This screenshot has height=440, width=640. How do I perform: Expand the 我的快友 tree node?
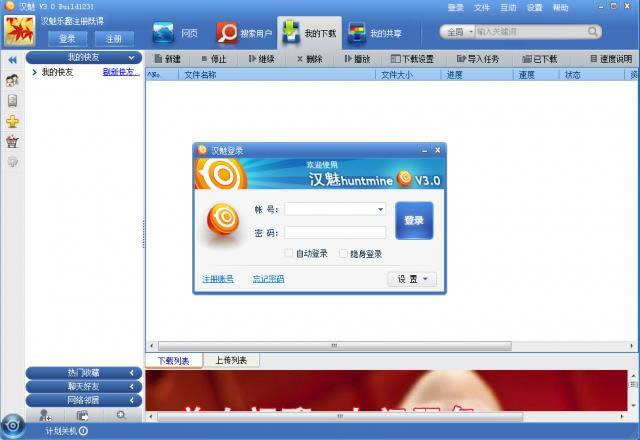point(35,72)
